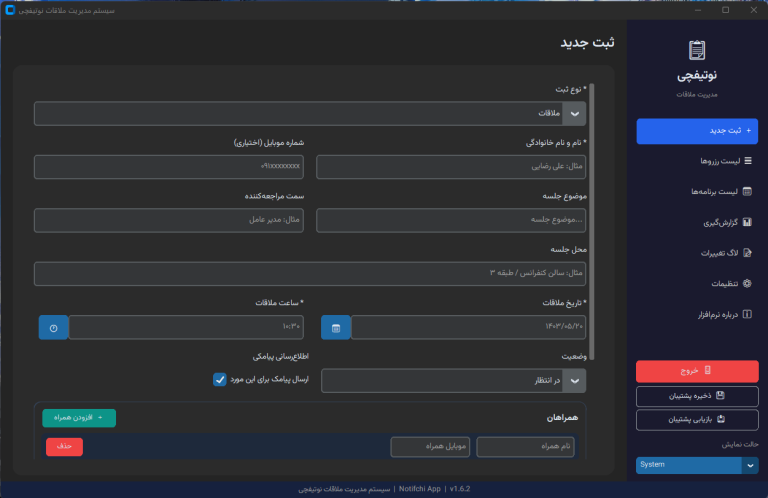The image size is (768, 498).
Task: Open the System theme combo box
Action: [x=697, y=465]
